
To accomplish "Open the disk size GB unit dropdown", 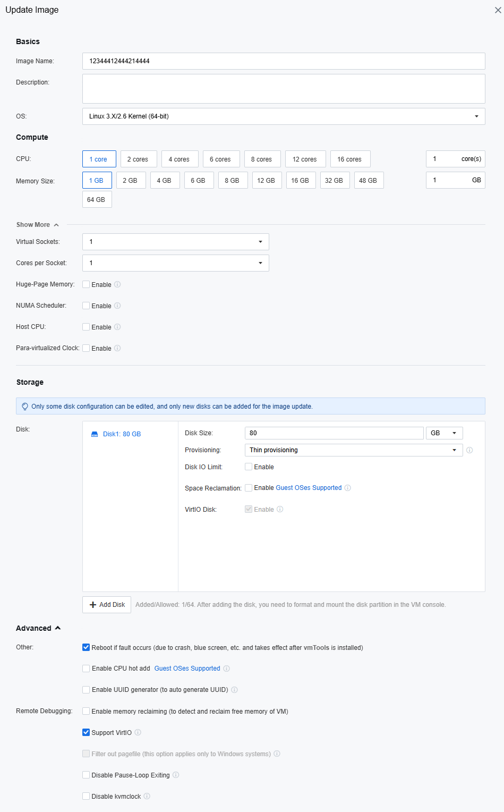I will click(445, 433).
